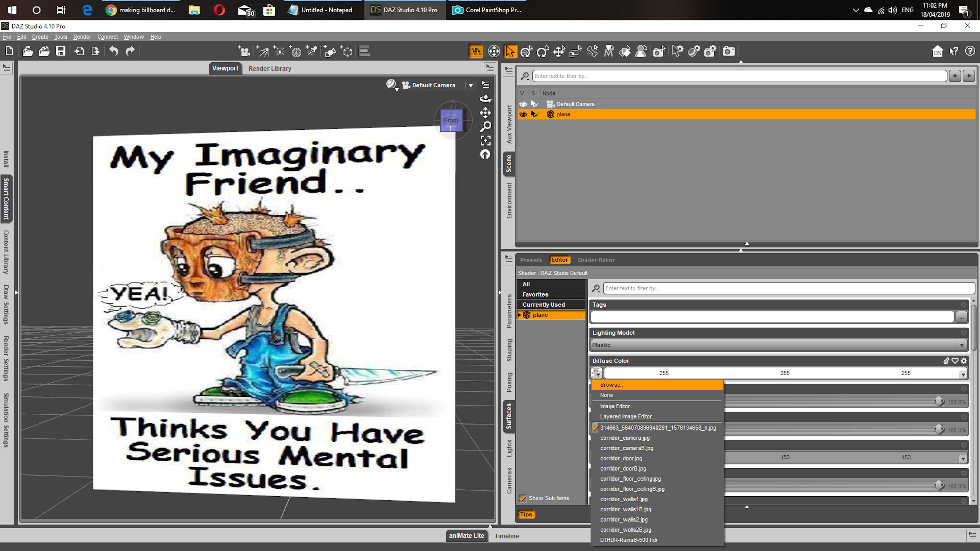
Task: Open Corel PaintShop Pro from the taskbar
Action: pos(487,10)
